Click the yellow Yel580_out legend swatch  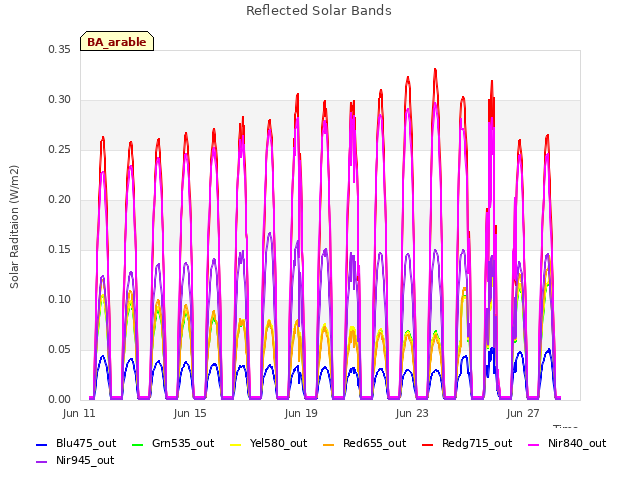[236, 444]
